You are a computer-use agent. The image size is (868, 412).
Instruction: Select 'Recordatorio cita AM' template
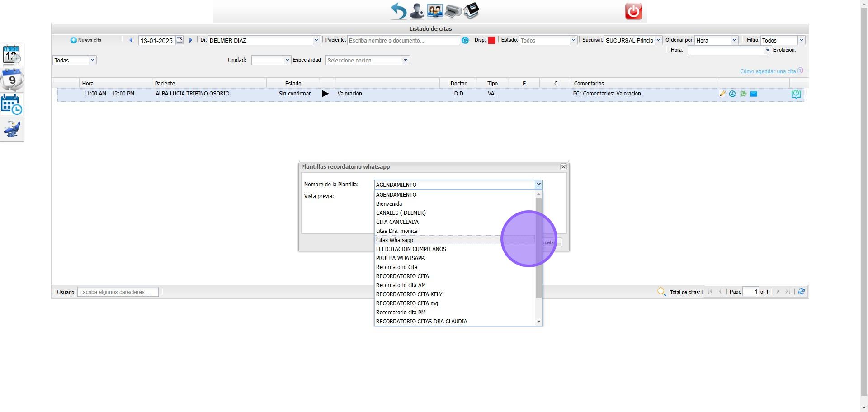click(401, 285)
